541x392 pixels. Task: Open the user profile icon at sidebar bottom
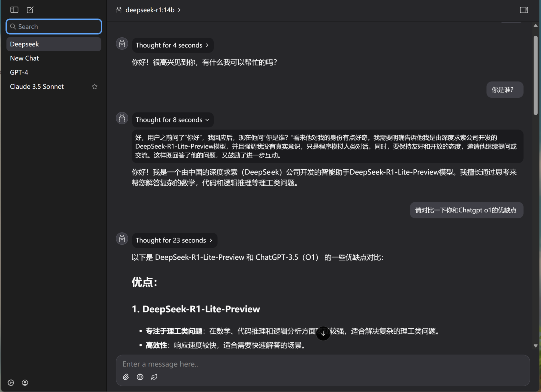25,382
